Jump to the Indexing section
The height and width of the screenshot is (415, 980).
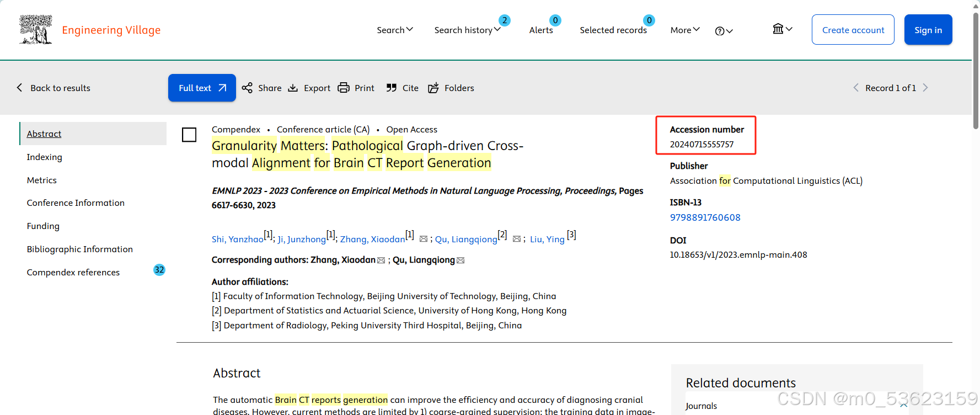click(44, 157)
